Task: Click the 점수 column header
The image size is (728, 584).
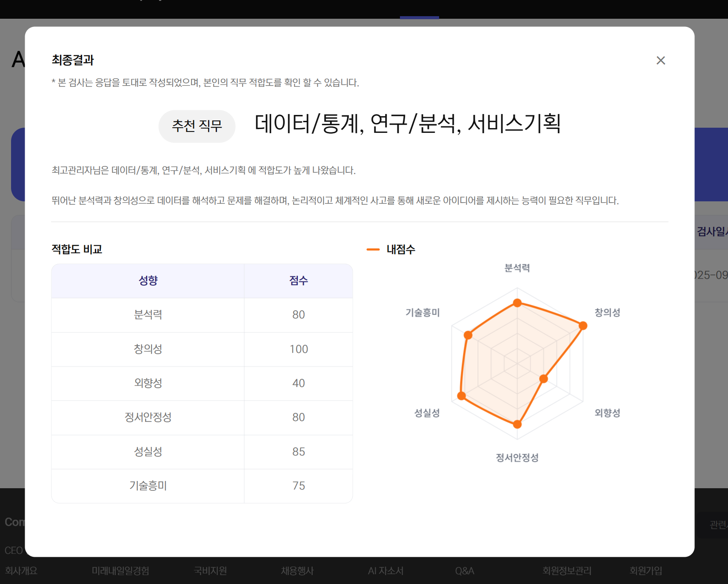Action: pyautogui.click(x=298, y=281)
